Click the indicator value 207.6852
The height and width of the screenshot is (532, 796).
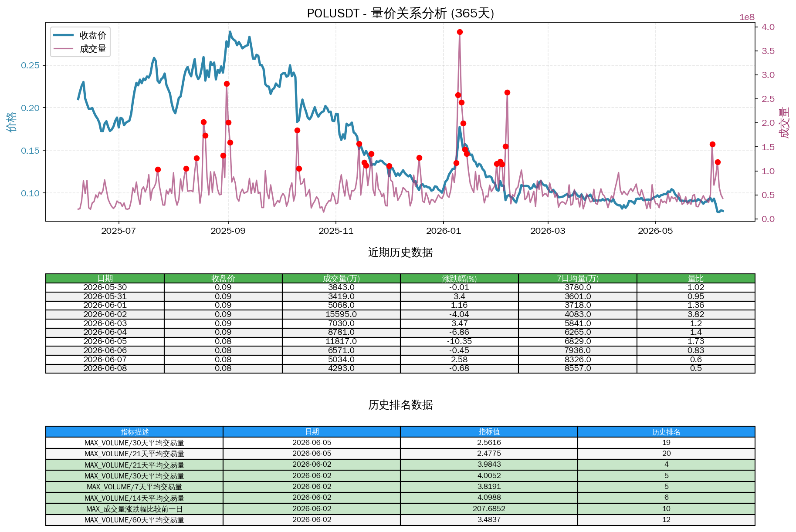coord(489,509)
